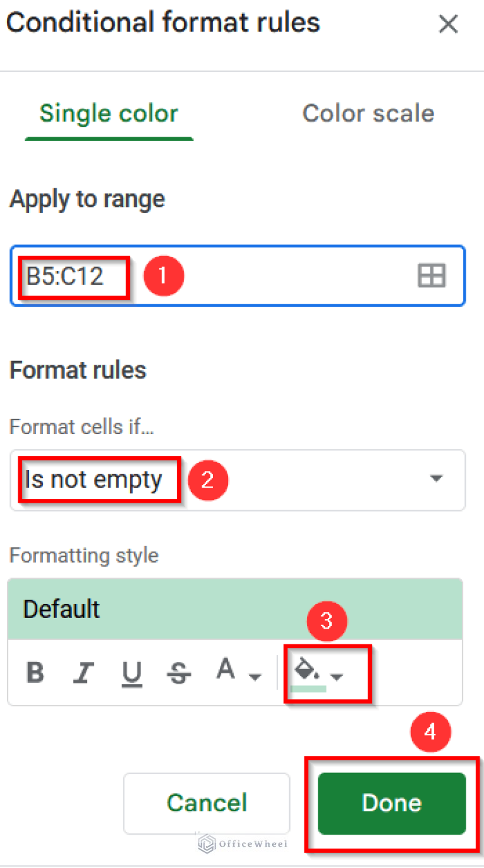This screenshot has height=868, width=484.
Task: Expand the fill color dropdown arrow
Action: pos(338,677)
